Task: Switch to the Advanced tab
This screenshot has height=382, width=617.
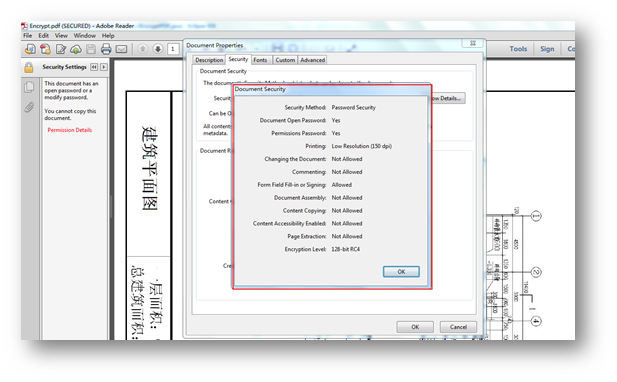Action: [312, 60]
